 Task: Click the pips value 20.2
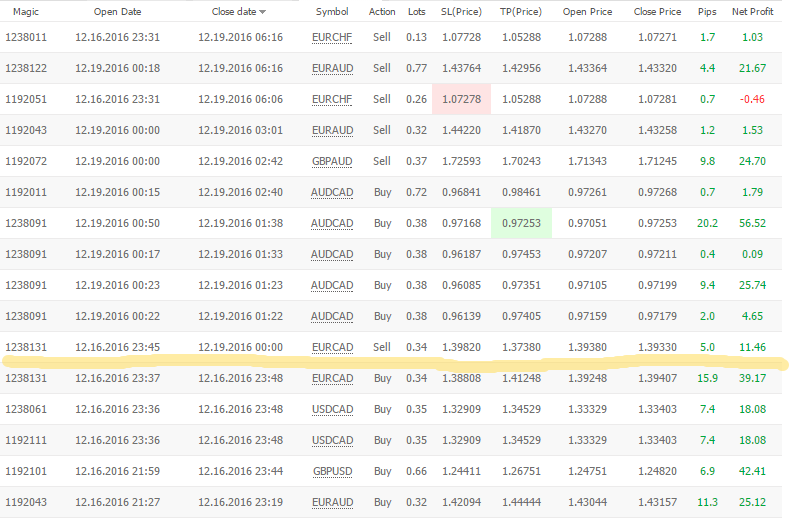coord(707,223)
